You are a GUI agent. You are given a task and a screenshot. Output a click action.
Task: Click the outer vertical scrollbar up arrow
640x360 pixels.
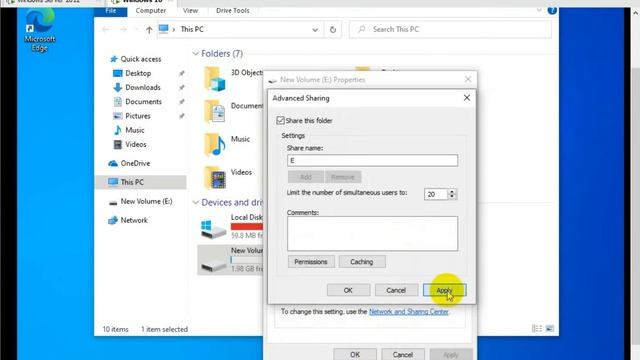click(636, 13)
